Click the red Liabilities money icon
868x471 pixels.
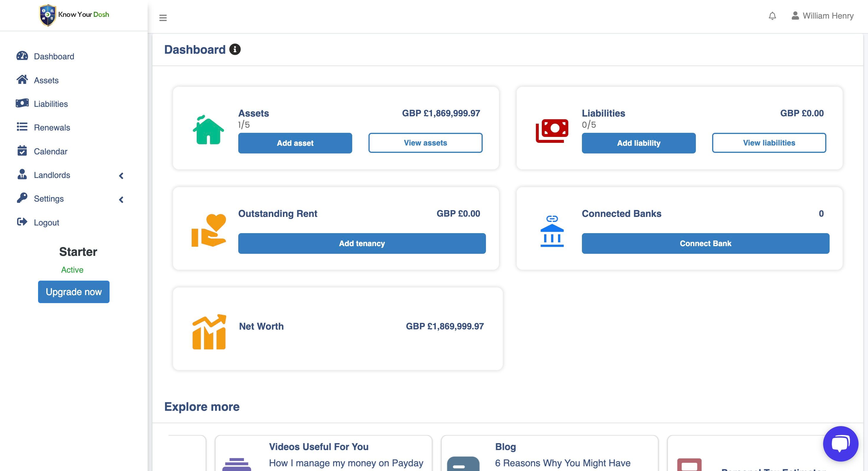552,131
